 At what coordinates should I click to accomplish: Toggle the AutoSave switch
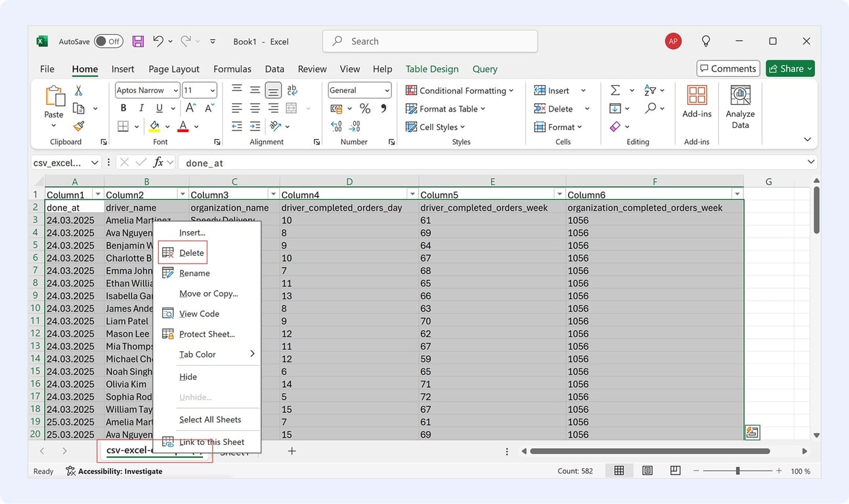[108, 41]
